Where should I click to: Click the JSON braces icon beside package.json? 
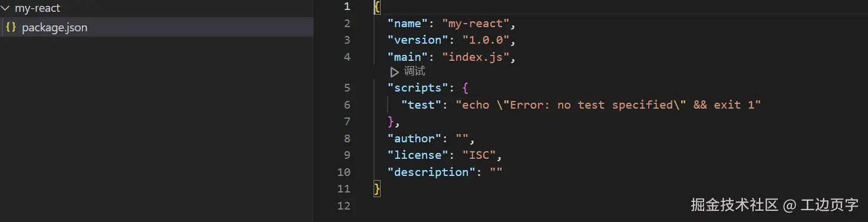(11, 27)
